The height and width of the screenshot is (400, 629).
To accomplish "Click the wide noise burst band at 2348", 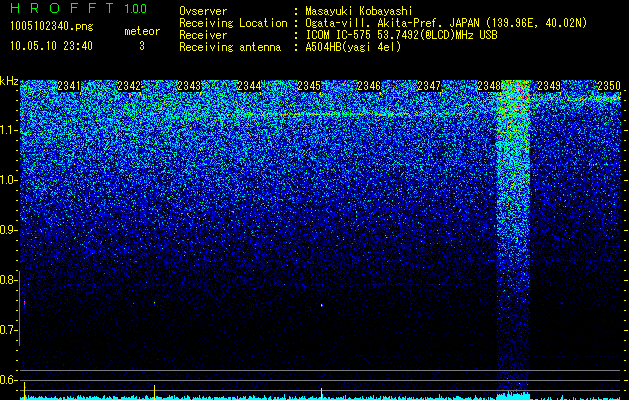I will tap(513, 235).
